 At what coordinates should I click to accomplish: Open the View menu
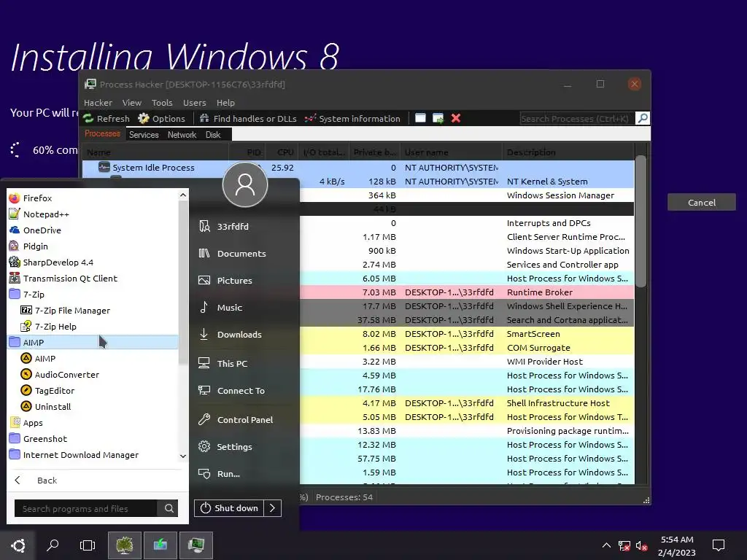[x=132, y=103]
